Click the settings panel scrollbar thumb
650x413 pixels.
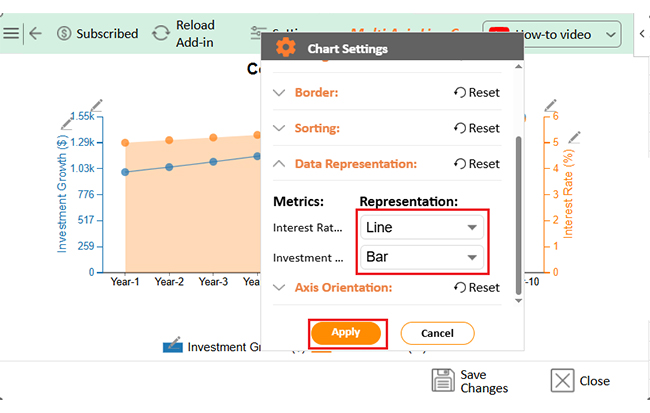pos(518,216)
